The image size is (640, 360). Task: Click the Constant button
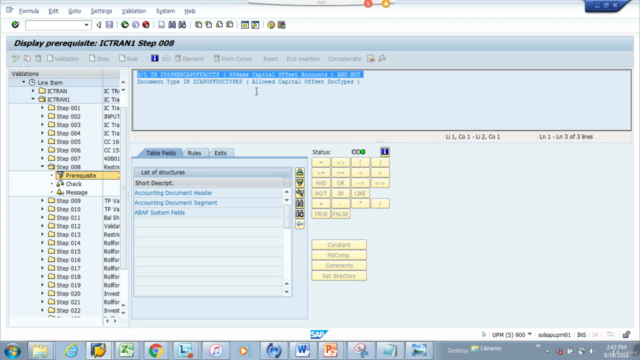pos(339,245)
